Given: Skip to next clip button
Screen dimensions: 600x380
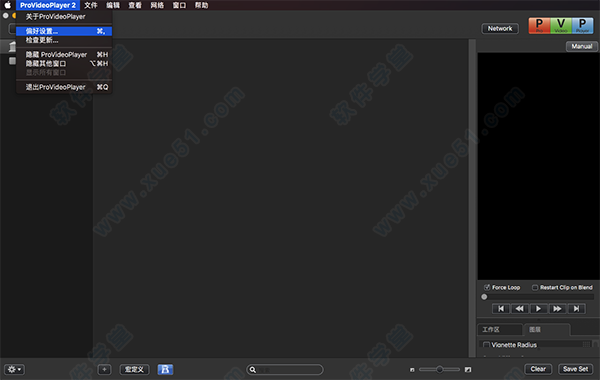Looking at the screenshot, I should point(576,309).
